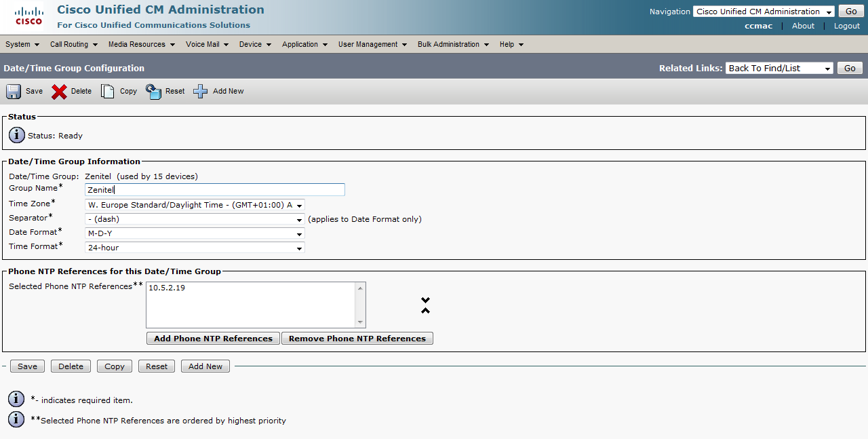
Task: Click the Add New plus icon
Action: 201,92
